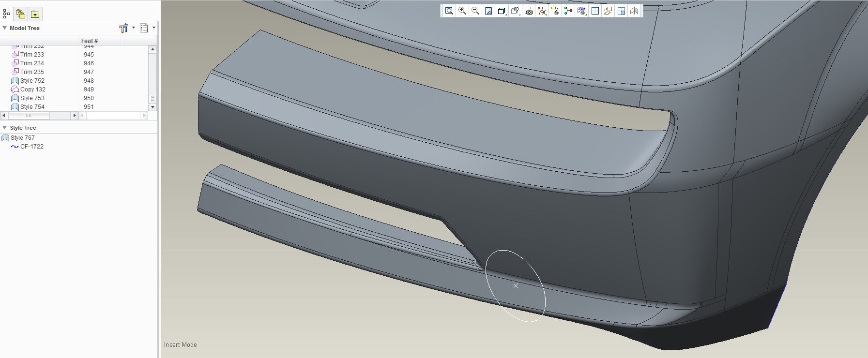868x358 pixels.
Task: Select Style 753 in Model Tree
Action: click(32, 98)
